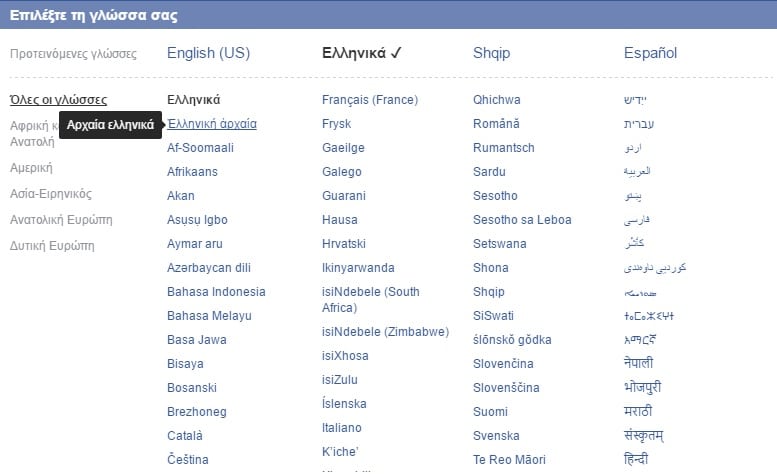The height and width of the screenshot is (474, 777).
Task: Select the Δυτική Ευρώπη region
Action: tap(52, 246)
